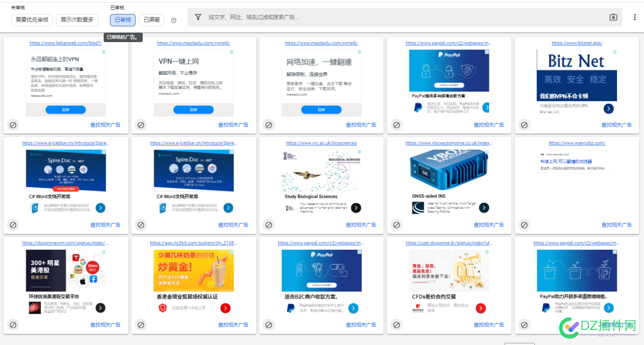Block the 'VPN一键上网' maotaolu ad
The height and width of the screenshot is (345, 644).
pos(141,125)
